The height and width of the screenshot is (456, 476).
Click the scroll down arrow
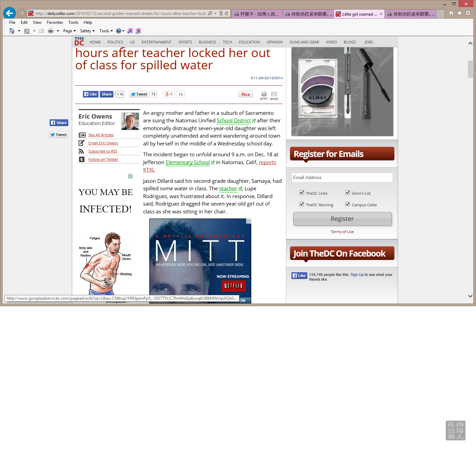click(x=470, y=296)
